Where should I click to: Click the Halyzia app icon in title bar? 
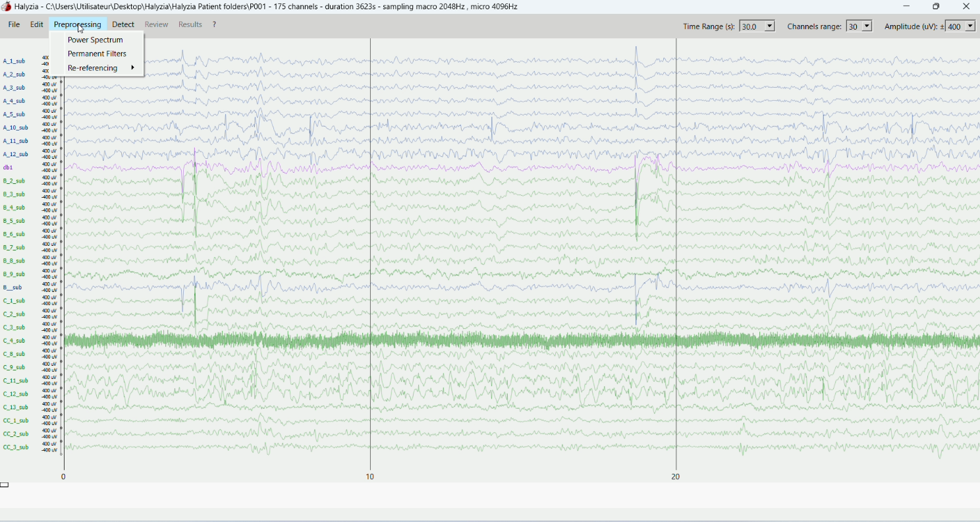tap(6, 7)
